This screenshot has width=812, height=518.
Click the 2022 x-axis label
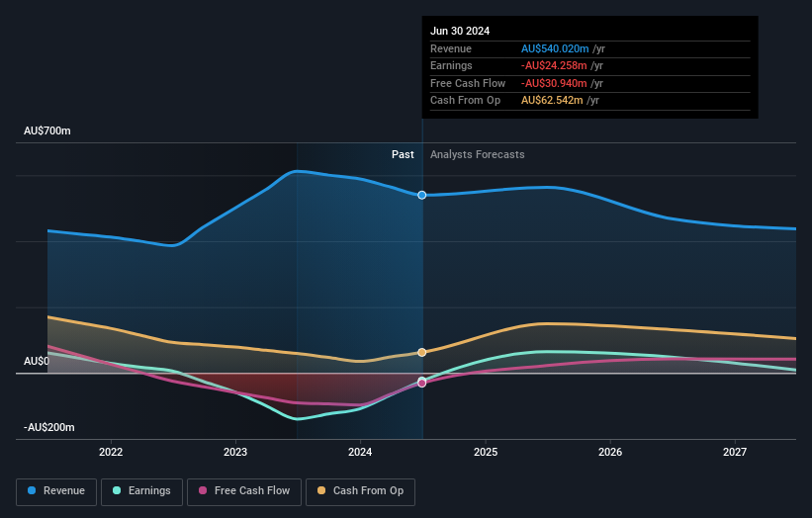111,453
